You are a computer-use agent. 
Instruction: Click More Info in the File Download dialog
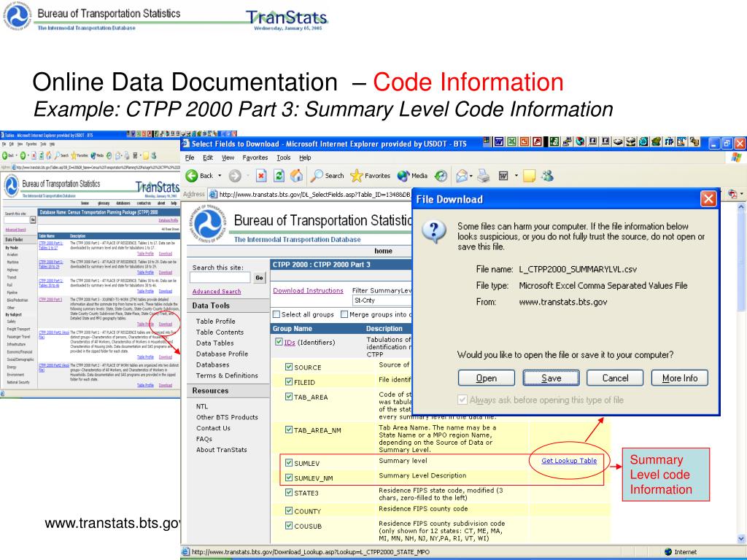click(680, 378)
